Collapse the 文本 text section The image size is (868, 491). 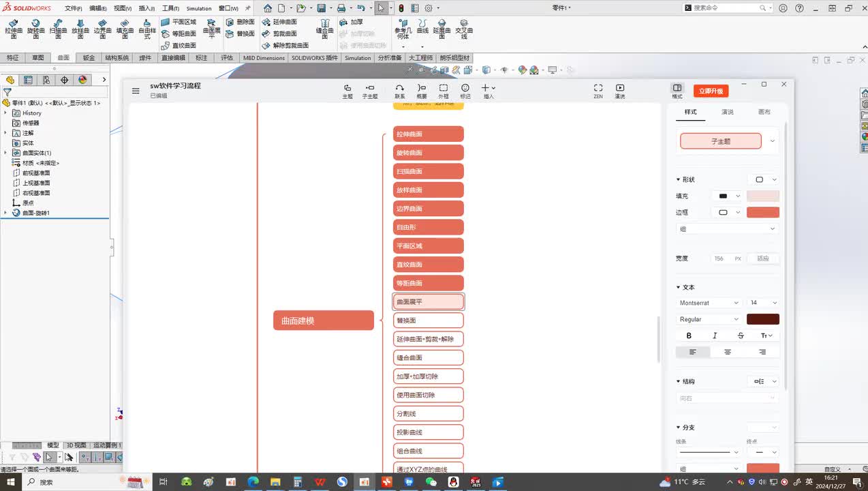click(x=679, y=287)
